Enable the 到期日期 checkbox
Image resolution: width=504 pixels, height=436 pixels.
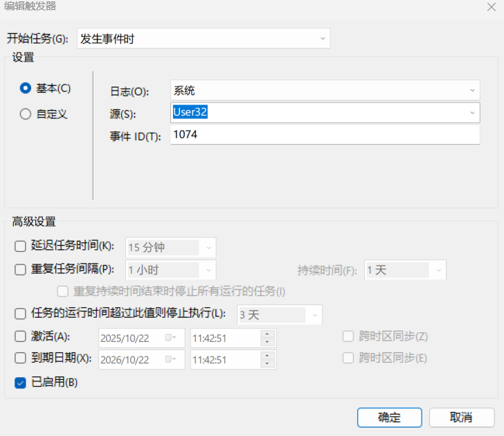(20, 358)
